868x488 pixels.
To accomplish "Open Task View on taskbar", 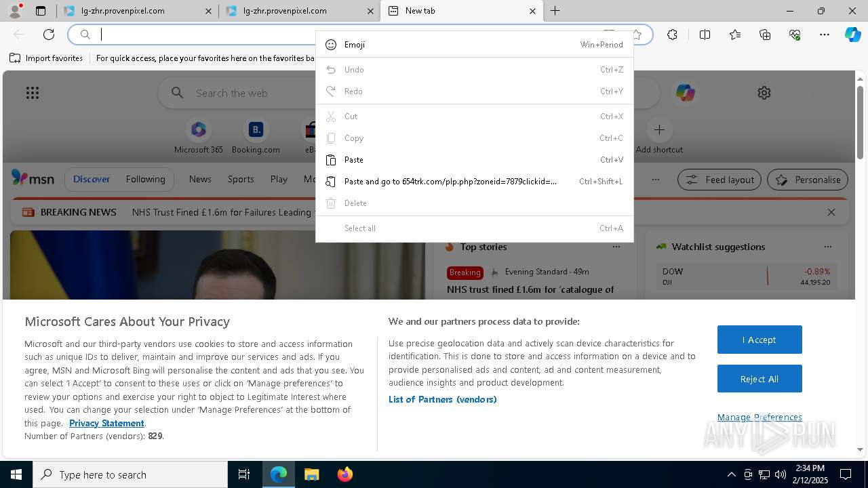I will coord(244,474).
